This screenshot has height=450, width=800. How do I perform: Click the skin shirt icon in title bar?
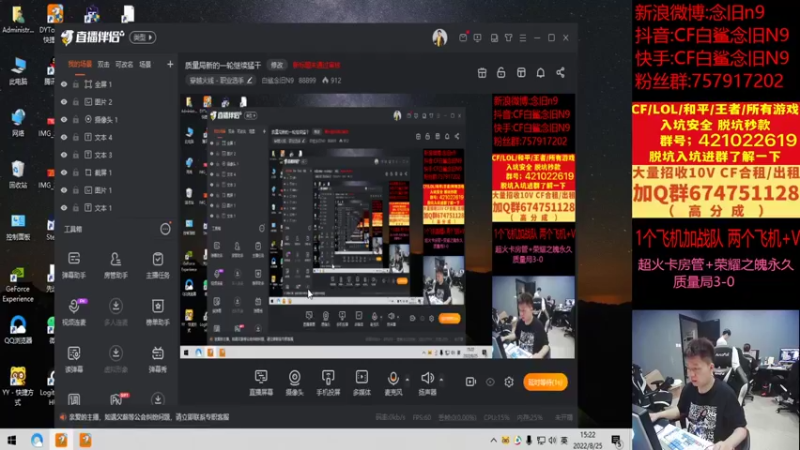point(509,37)
